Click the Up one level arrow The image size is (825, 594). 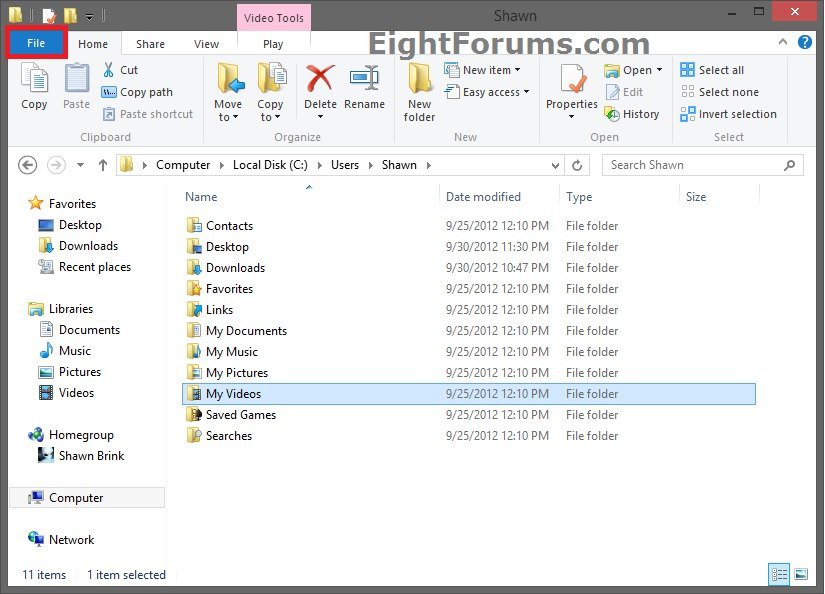click(103, 165)
